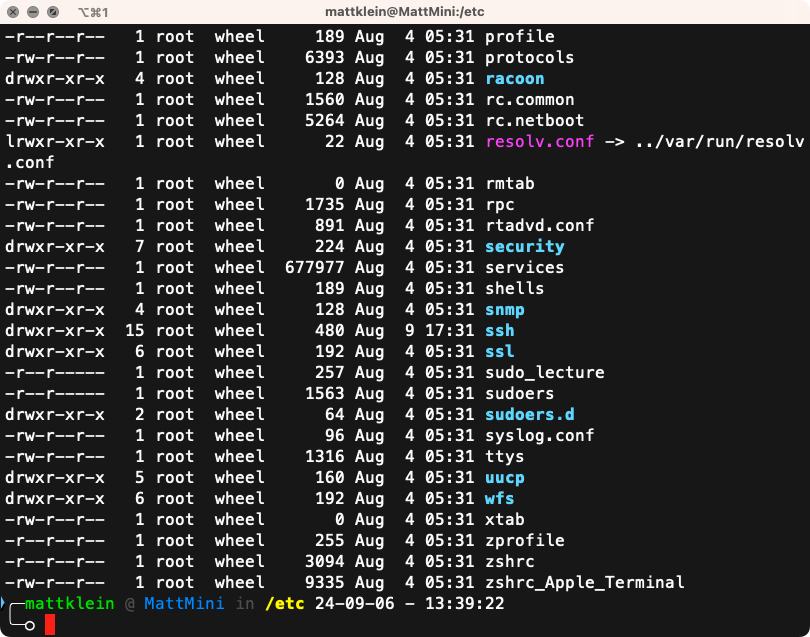The height and width of the screenshot is (637, 810).
Task: Click the blue MattMini hostname in the prompt
Action: tap(184, 603)
